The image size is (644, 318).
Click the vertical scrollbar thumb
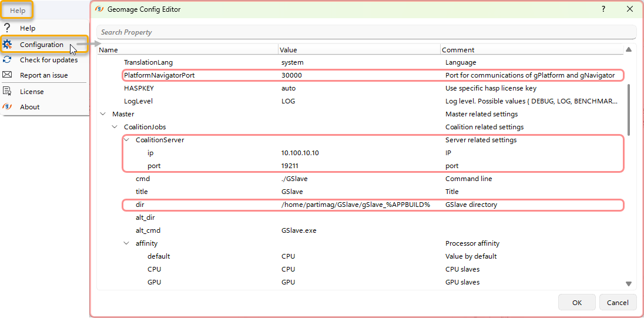point(628,109)
